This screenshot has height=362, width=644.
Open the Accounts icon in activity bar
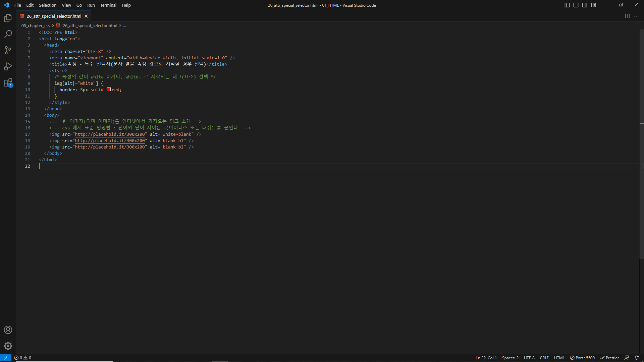(8, 330)
